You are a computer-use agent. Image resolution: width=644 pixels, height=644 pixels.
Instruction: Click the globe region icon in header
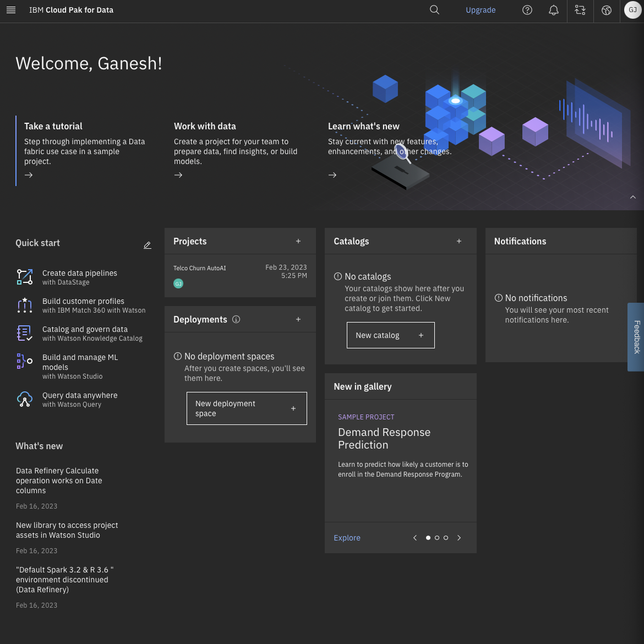click(606, 10)
